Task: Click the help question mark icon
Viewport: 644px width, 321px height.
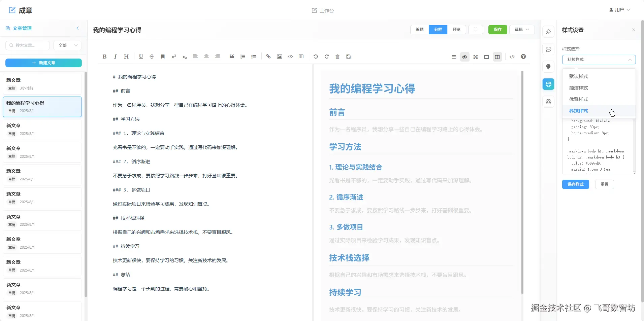Action: point(523,57)
